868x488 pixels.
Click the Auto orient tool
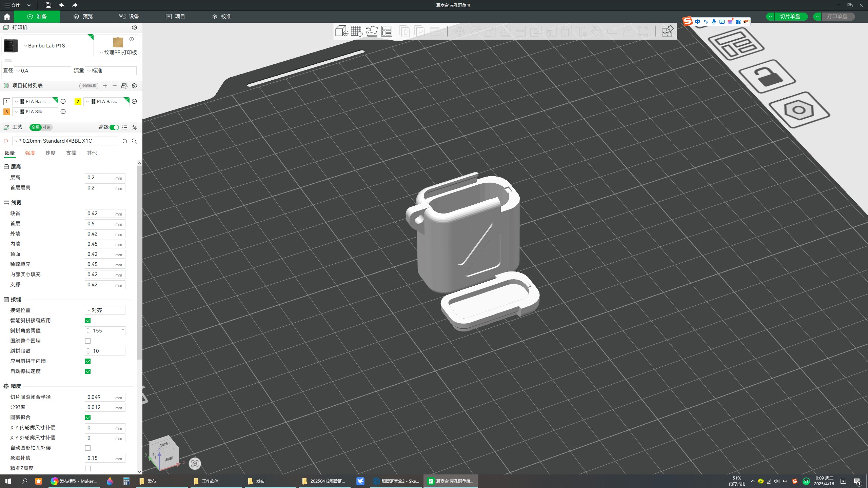372,31
